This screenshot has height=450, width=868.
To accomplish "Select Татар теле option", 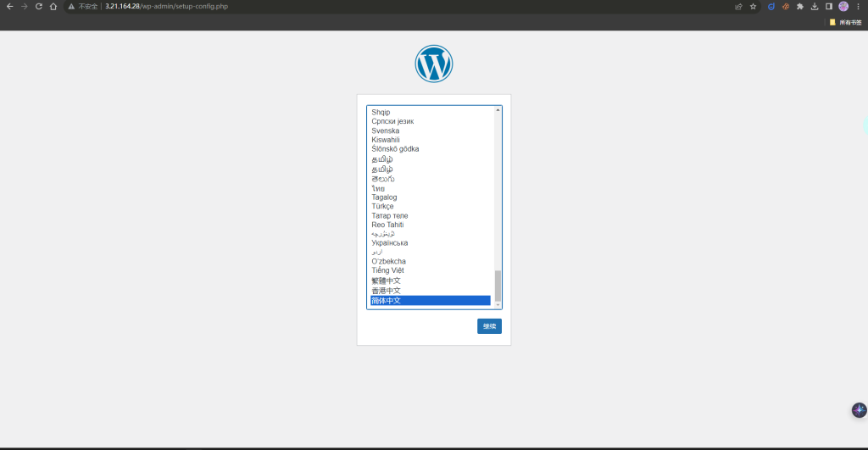I will point(430,215).
